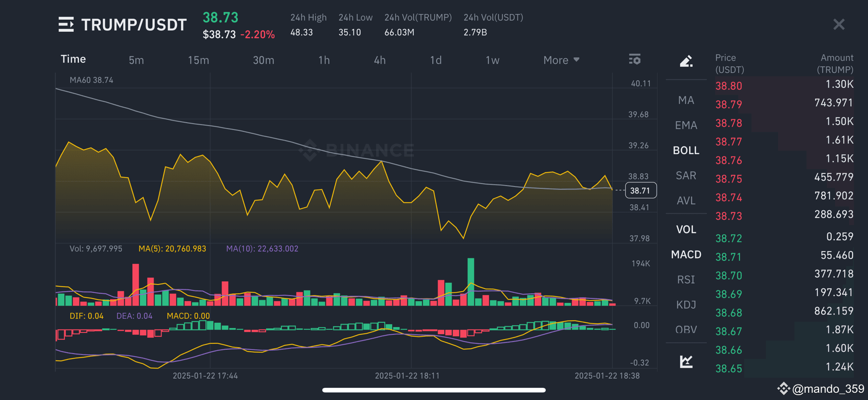This screenshot has height=400, width=868.
Task: Select ask price 38.75 in order book
Action: 729,179
